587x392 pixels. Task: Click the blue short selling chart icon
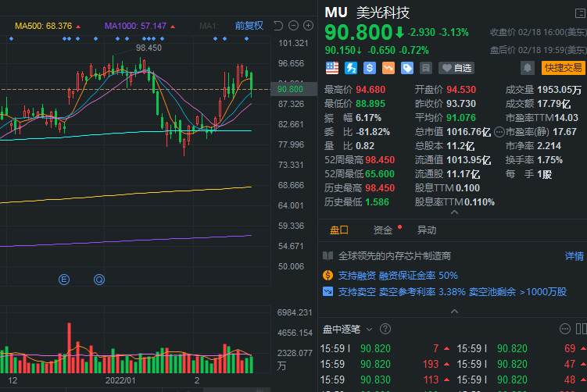328,291
